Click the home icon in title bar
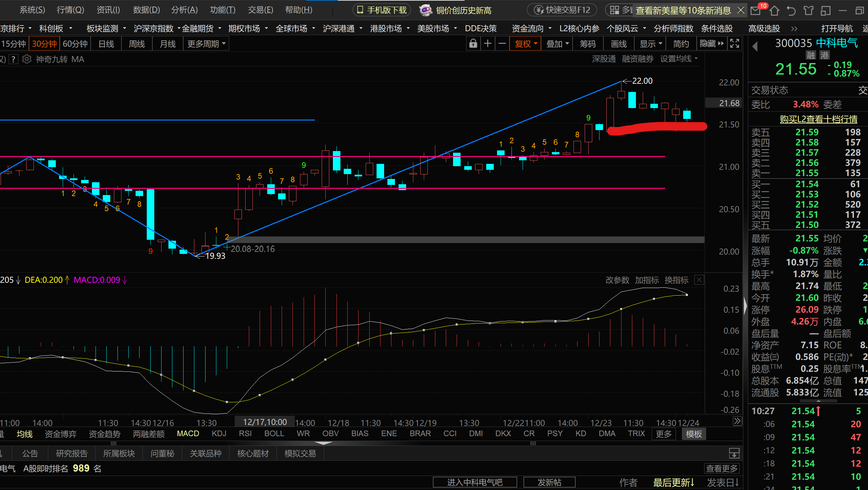The width and height of the screenshot is (868, 490). 774,11
